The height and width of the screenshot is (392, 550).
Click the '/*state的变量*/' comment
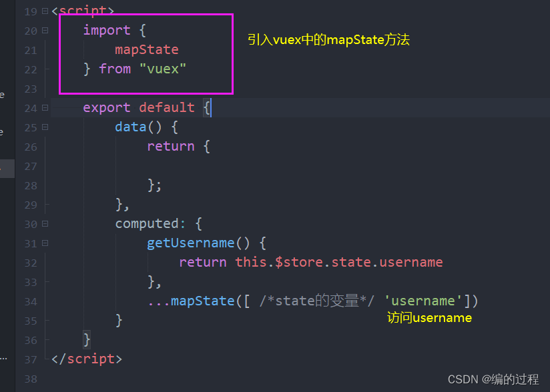coord(317,301)
